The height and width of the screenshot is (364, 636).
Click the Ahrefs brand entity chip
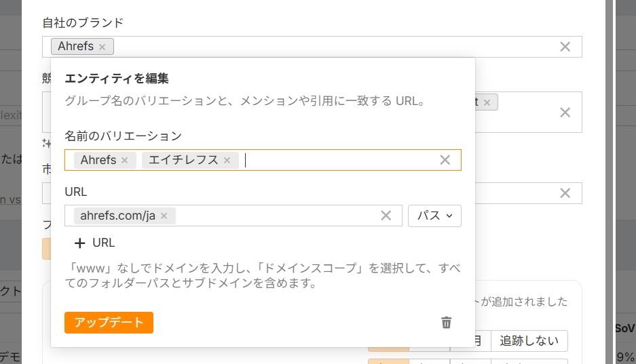tap(75, 47)
